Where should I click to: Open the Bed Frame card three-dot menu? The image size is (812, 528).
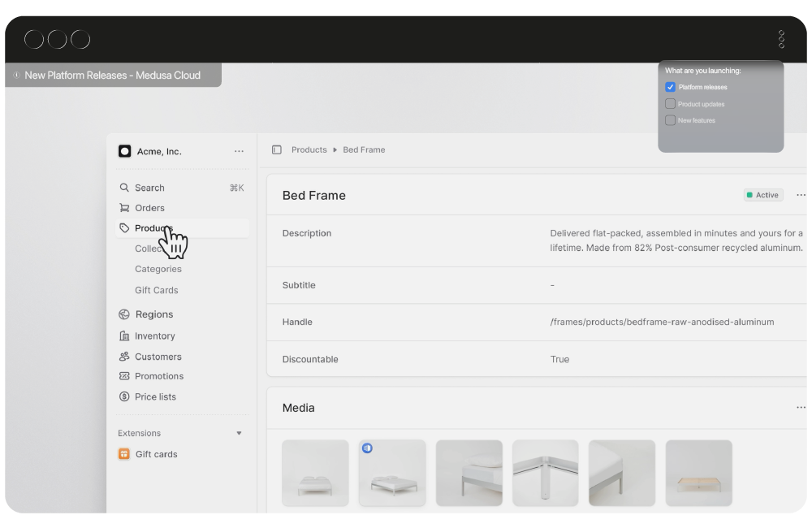(801, 195)
